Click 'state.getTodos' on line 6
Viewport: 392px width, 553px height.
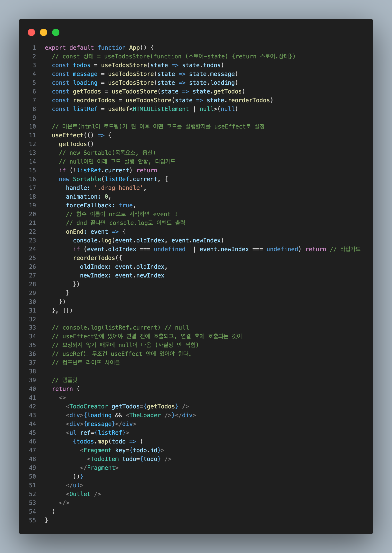pyautogui.click(x=217, y=92)
